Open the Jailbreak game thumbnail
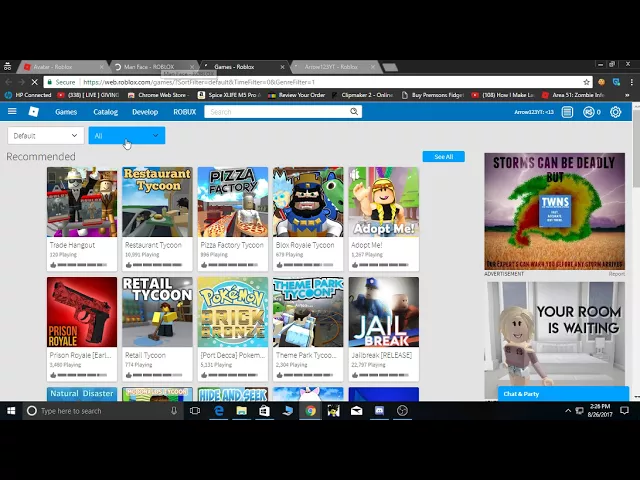Screen dimensions: 640x480 coord(384,312)
